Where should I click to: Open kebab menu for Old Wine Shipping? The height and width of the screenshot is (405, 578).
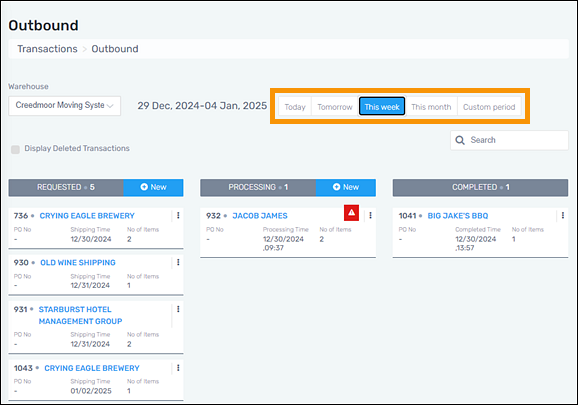click(178, 262)
